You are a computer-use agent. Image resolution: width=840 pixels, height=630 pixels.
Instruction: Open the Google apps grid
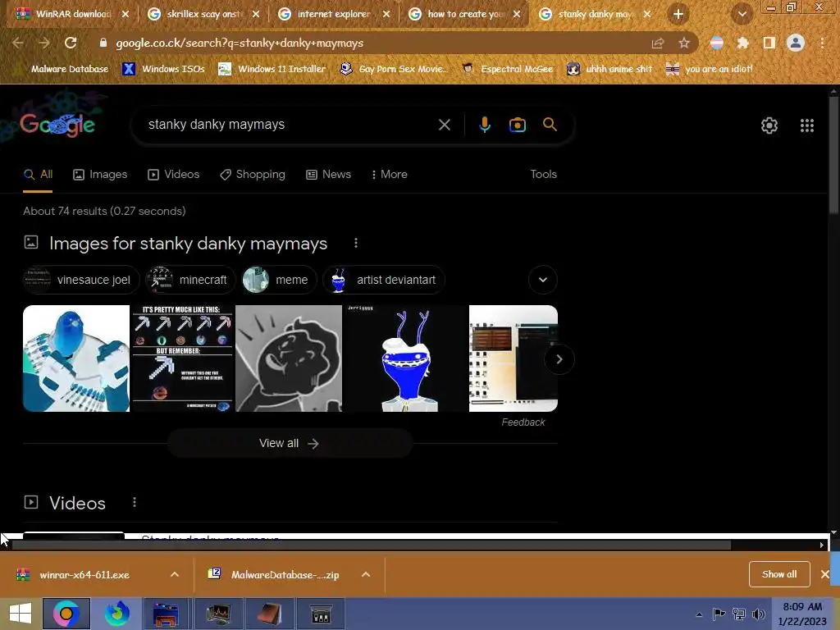pyautogui.click(x=807, y=126)
